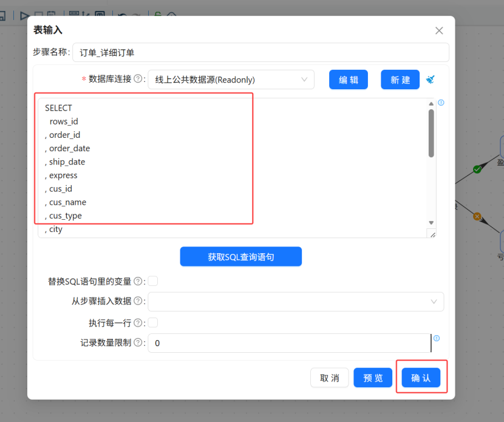Click the city line in SQL editor
This screenshot has width=504, height=422.
coord(53,230)
